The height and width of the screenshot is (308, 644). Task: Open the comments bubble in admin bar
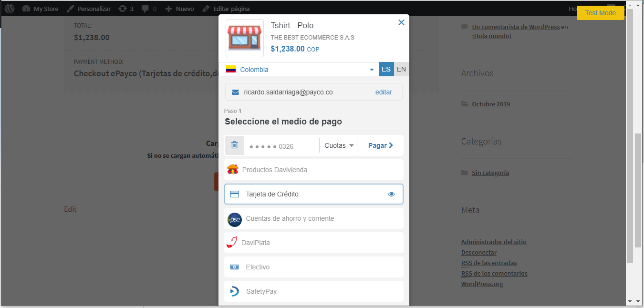[x=149, y=9]
